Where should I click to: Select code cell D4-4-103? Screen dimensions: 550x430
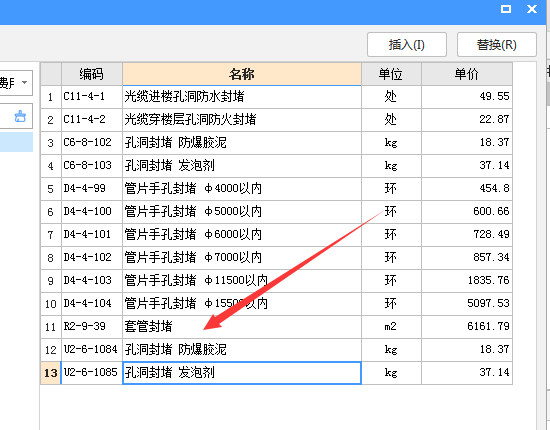point(92,281)
